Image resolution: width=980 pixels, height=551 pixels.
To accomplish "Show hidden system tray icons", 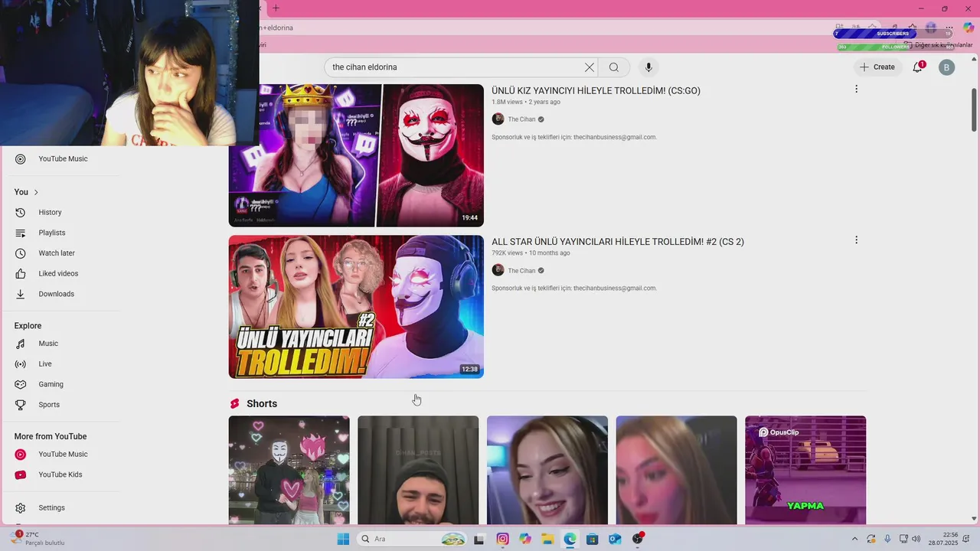I will (854, 539).
